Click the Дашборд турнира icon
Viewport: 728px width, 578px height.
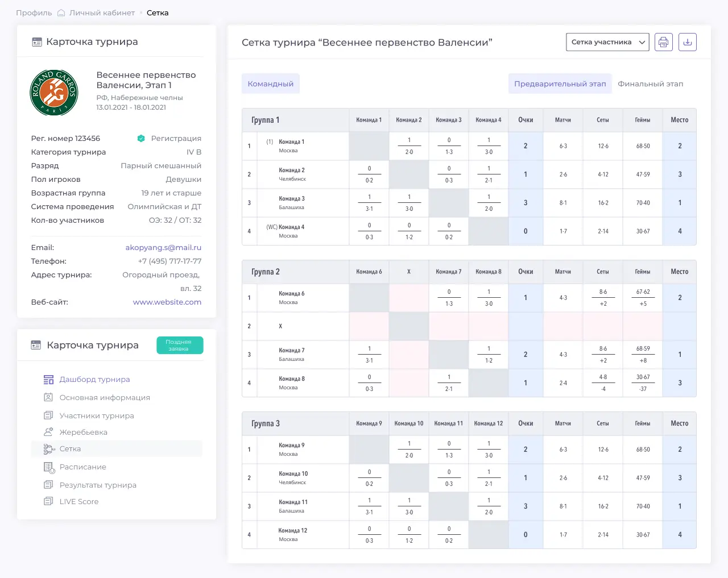click(x=49, y=380)
